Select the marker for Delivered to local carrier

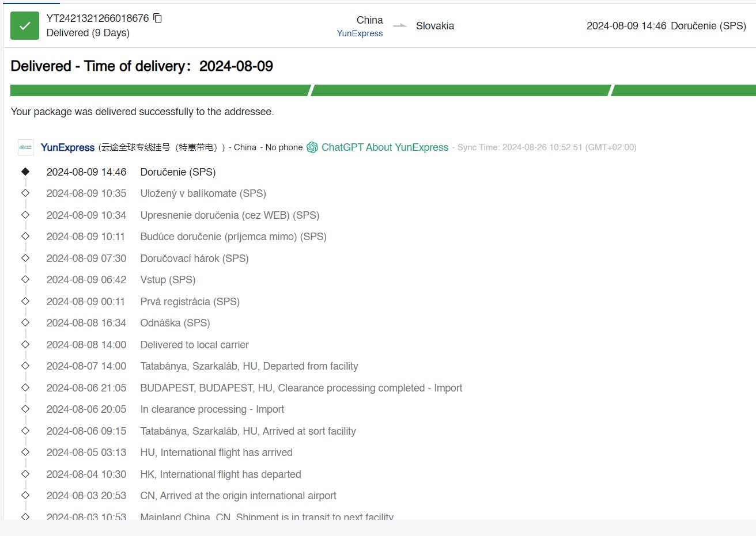coord(25,344)
